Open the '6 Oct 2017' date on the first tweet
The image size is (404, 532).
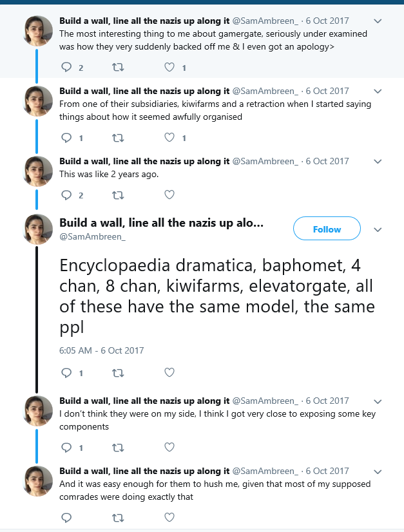(x=327, y=21)
